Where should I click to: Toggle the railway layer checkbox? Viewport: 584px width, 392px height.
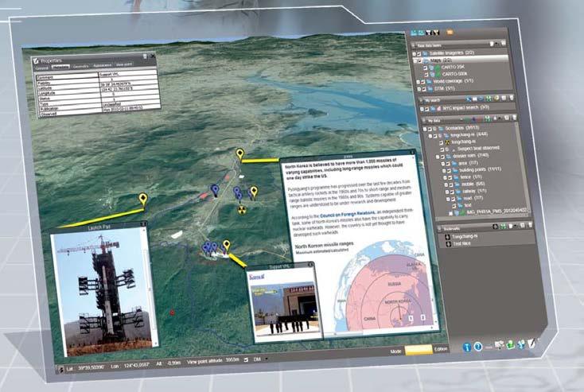452,192
